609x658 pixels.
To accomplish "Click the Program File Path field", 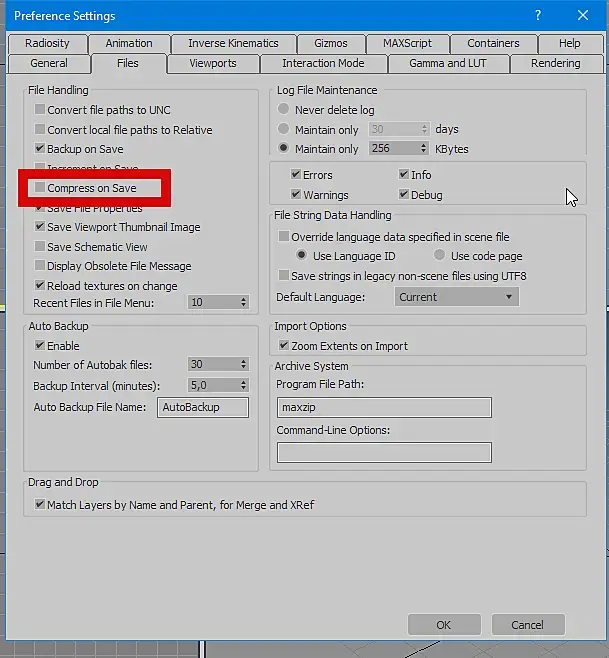I will pos(384,407).
